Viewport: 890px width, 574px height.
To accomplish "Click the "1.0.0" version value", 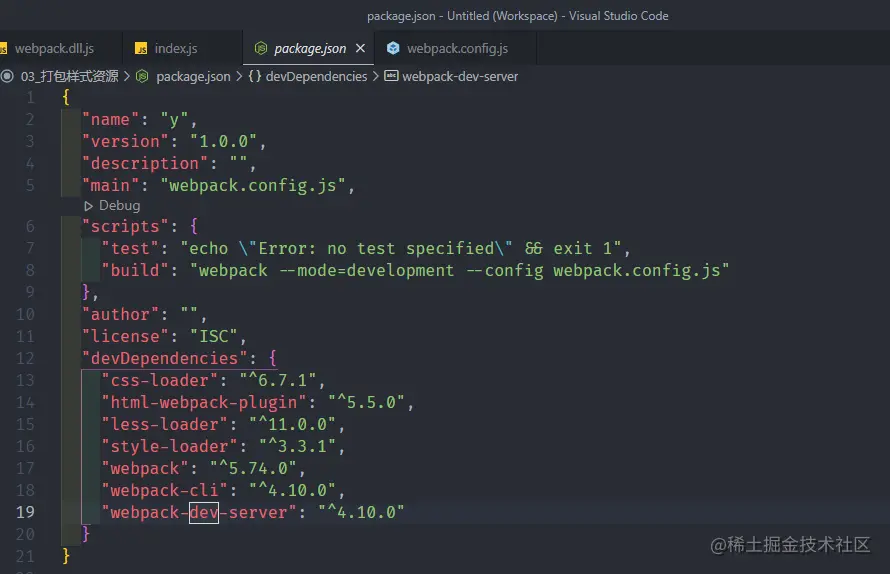I will pyautogui.click(x=223, y=141).
